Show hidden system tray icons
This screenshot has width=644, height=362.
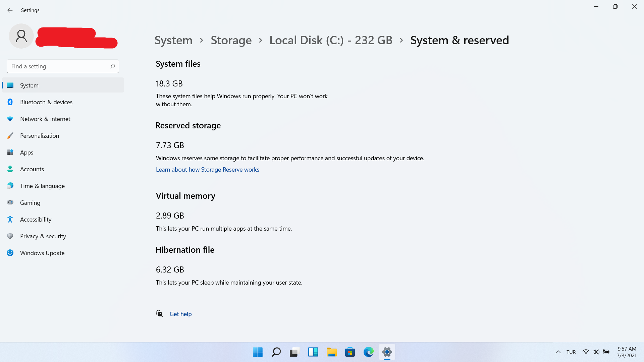point(558,352)
